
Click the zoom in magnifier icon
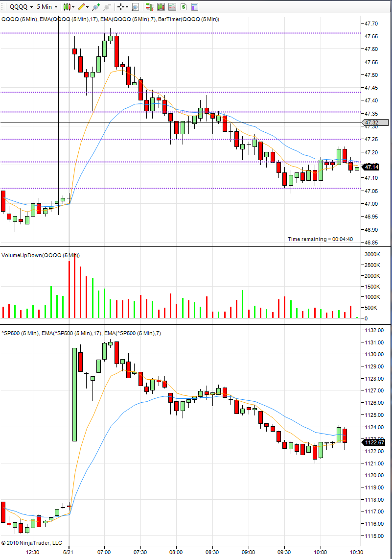[96, 7]
